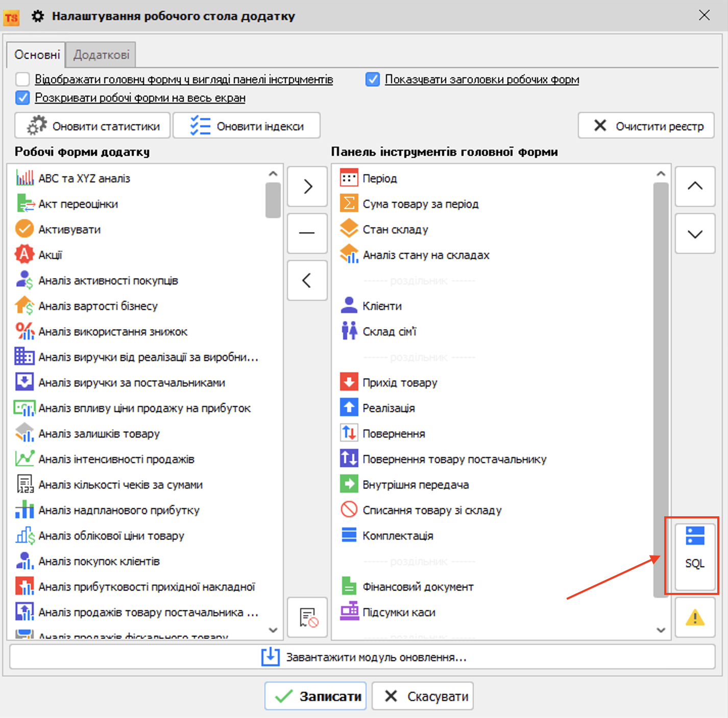
Task: Open the Основні tab
Action: point(37,55)
